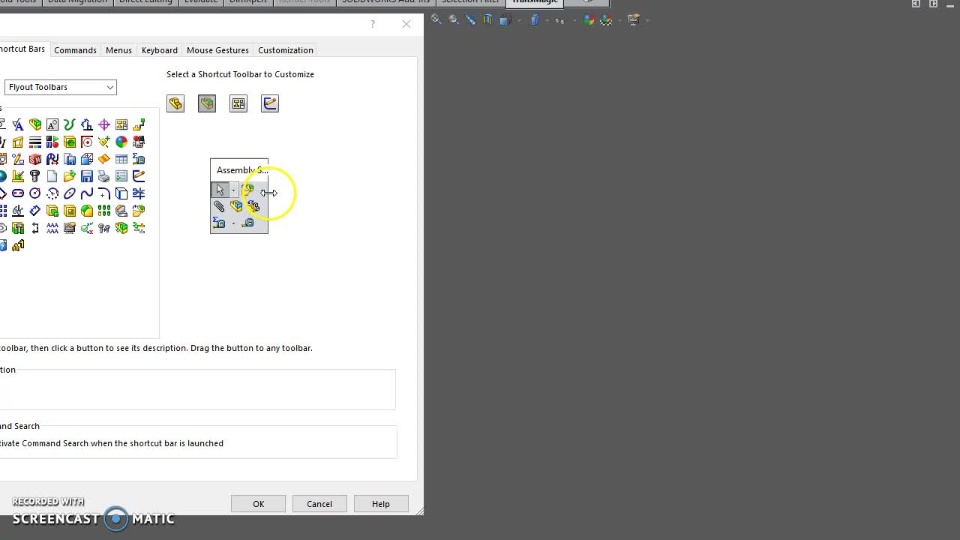Click the slot sketch icon

pos(18,193)
